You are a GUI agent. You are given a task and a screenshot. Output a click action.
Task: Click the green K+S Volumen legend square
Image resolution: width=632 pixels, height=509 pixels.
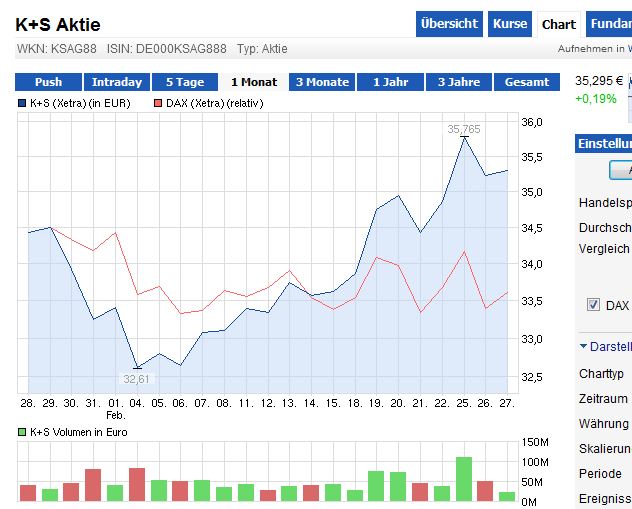(x=22, y=432)
